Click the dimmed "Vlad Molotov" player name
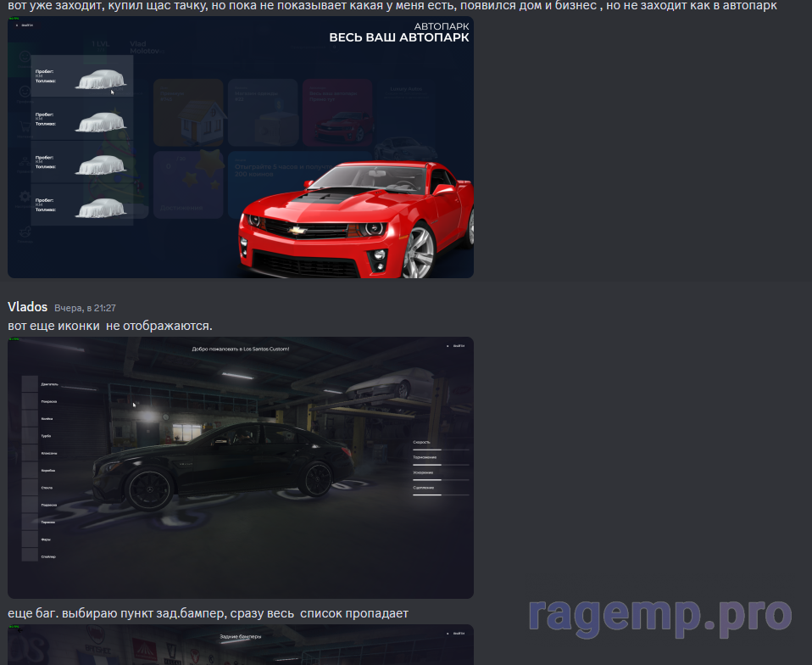 pyautogui.click(x=145, y=47)
